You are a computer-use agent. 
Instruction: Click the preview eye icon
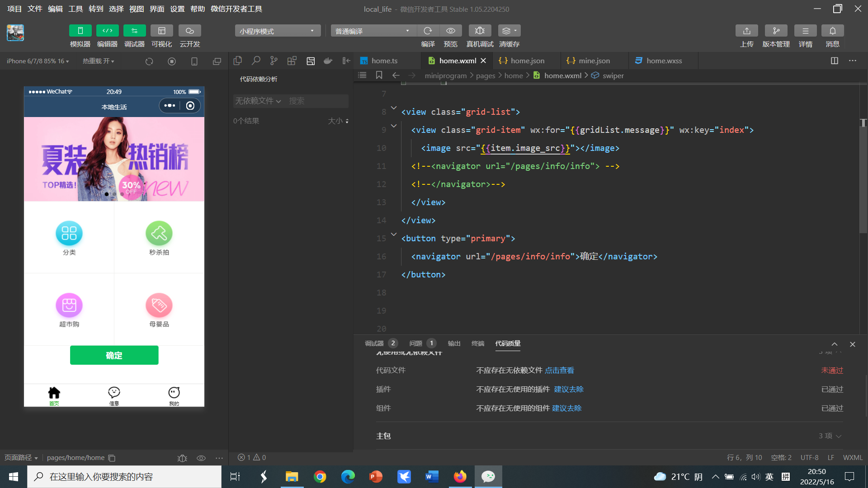[x=451, y=31]
